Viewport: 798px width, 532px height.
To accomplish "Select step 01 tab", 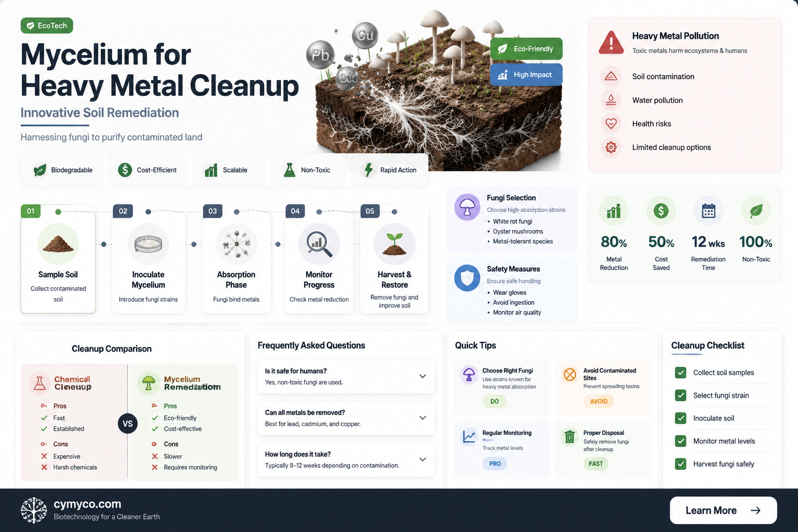I will click(x=31, y=211).
